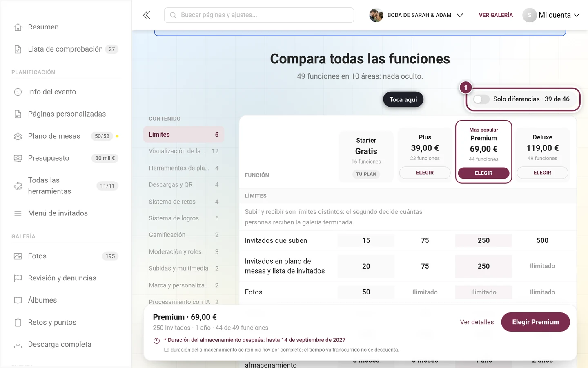Click the Páginas personalizadas page icon
Image resolution: width=588 pixels, height=368 pixels.
point(18,114)
